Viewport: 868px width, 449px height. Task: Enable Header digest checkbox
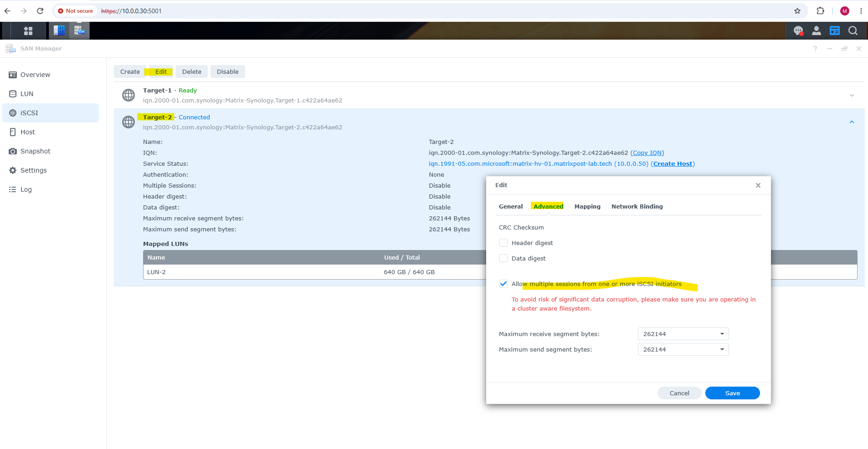(503, 243)
